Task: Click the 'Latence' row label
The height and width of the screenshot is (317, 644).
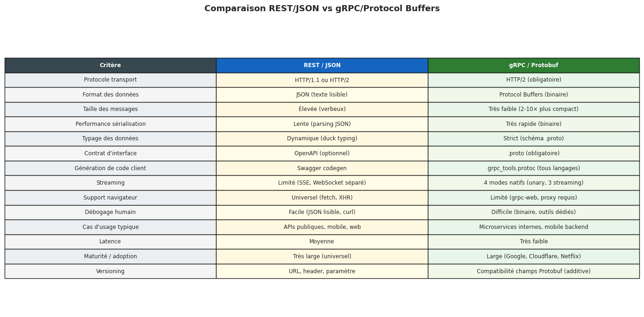Action: coord(110,242)
